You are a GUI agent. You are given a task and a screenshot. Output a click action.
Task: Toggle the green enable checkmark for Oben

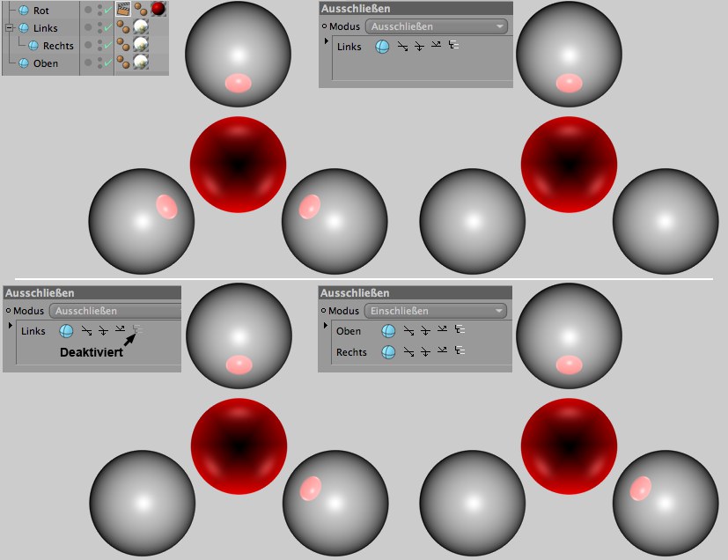pos(107,63)
